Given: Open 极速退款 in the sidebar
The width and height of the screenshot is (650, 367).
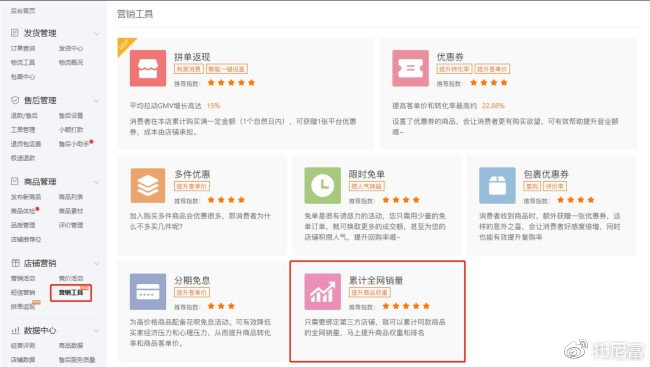Looking at the screenshot, I should 23,158.
